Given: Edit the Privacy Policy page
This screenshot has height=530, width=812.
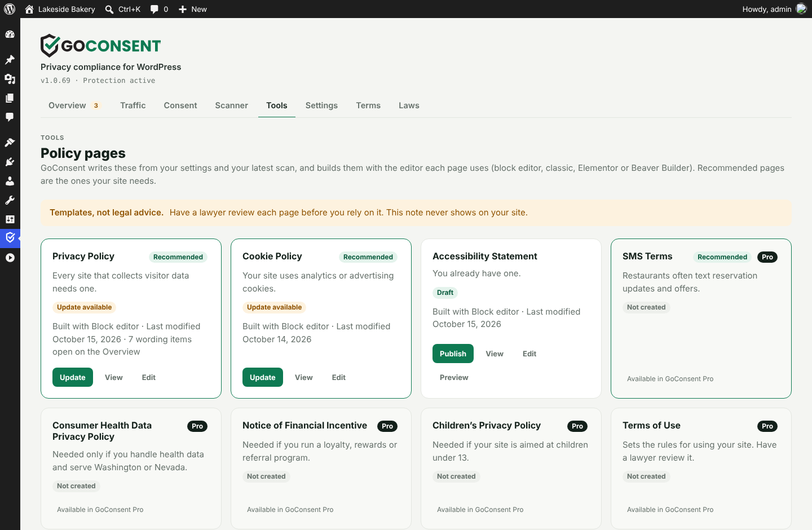Looking at the screenshot, I should coord(149,377).
